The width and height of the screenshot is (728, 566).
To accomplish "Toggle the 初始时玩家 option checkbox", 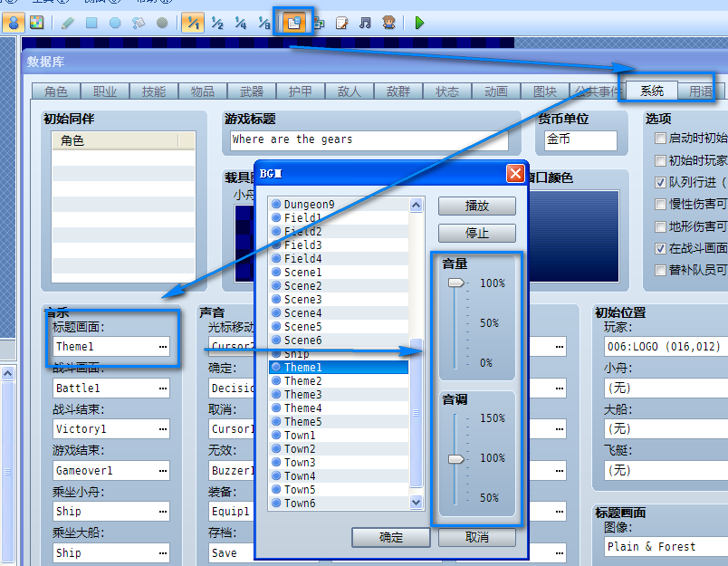I will point(660,160).
